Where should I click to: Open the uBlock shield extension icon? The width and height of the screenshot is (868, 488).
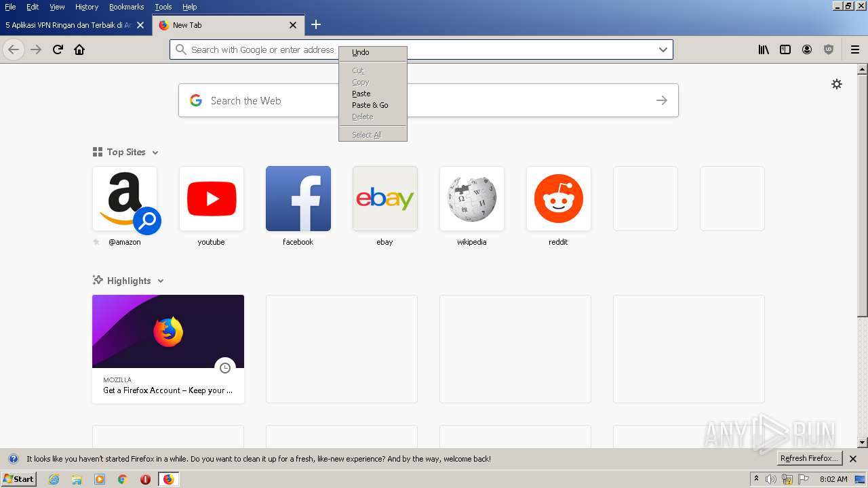(829, 49)
